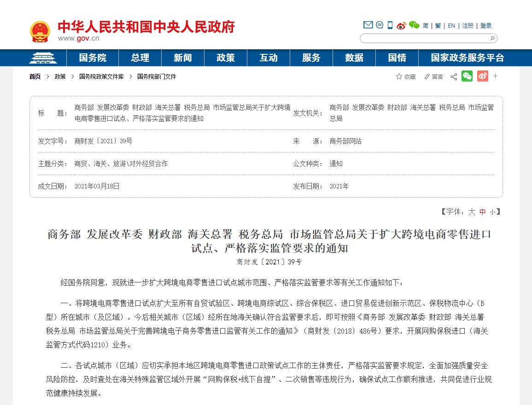
Task: Click the message bubble icon in the header
Action: [380, 25]
